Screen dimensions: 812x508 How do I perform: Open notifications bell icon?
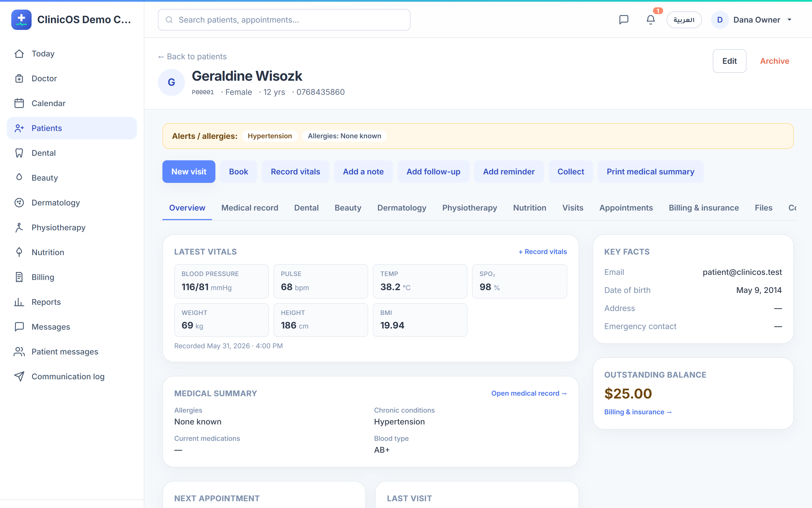(x=651, y=20)
